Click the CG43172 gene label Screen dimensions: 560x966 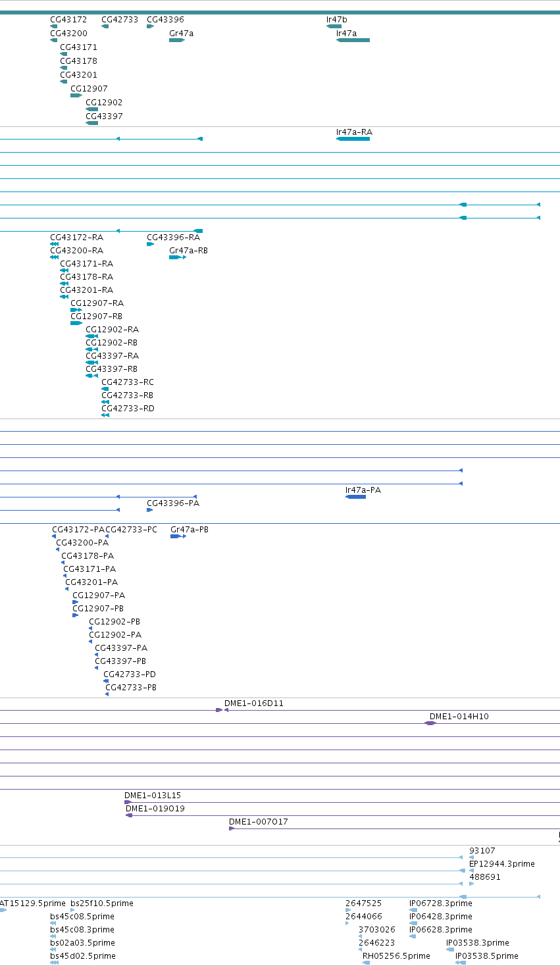68,20
